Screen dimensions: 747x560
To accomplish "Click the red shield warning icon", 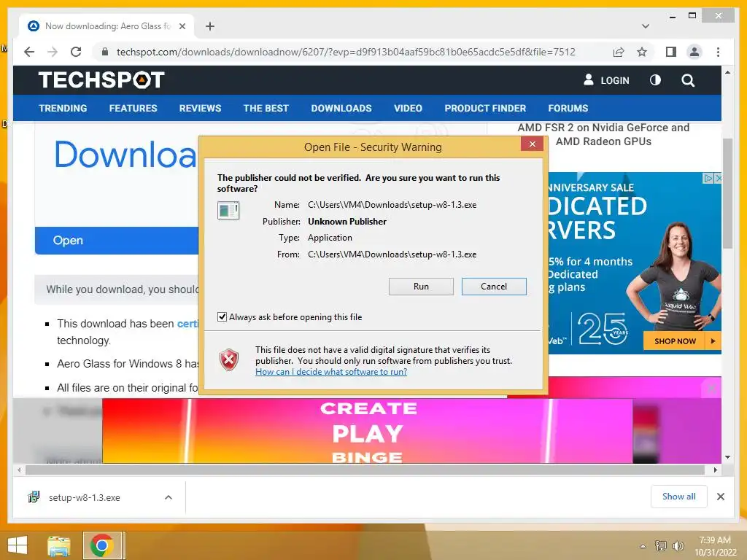I will [x=228, y=359].
